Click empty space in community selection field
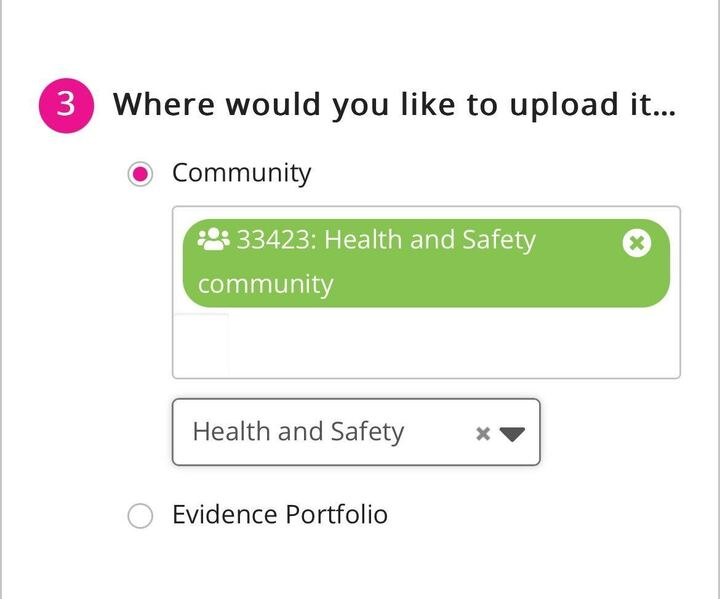720x599 pixels. pos(450,344)
